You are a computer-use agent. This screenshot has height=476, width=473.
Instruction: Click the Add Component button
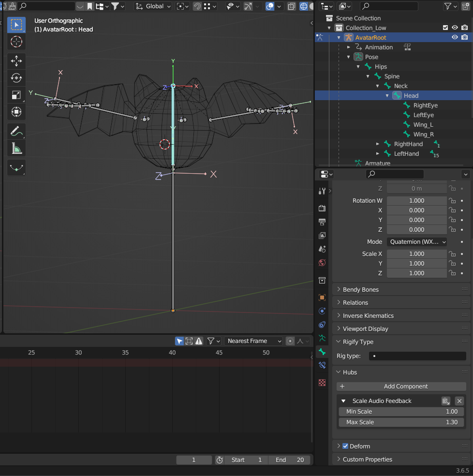tap(401, 387)
